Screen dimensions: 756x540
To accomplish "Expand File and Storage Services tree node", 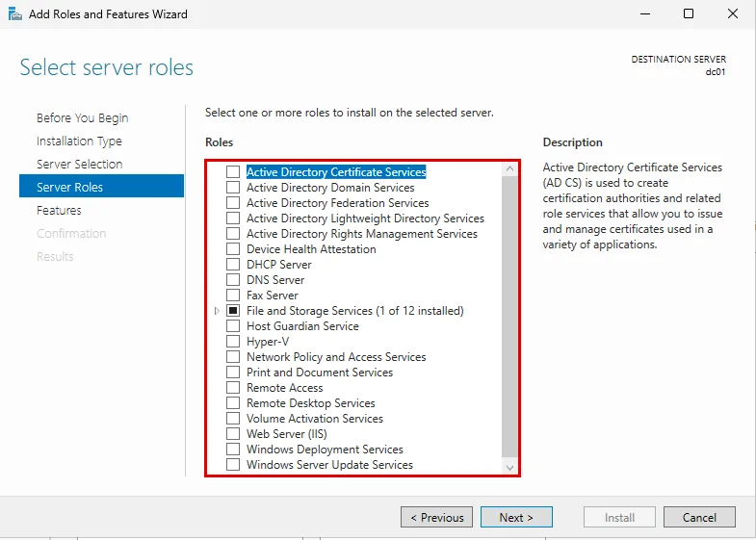I will [x=217, y=311].
